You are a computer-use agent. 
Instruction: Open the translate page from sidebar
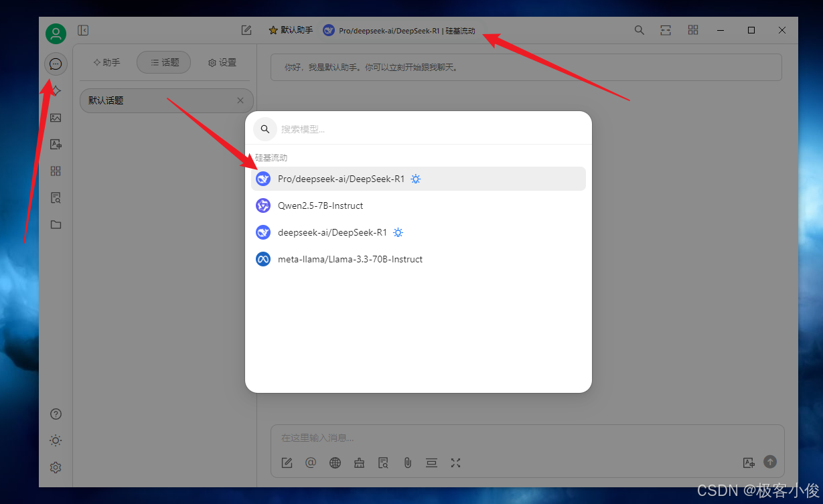pos(56,145)
